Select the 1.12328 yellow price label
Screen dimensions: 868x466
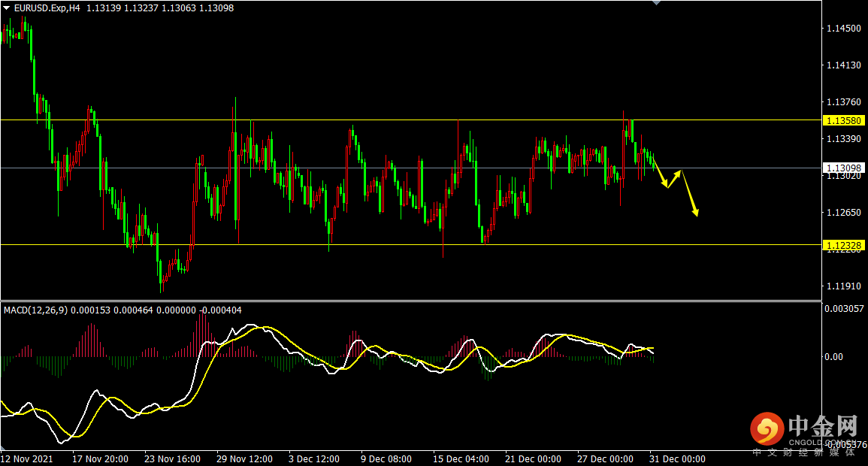[x=842, y=244]
